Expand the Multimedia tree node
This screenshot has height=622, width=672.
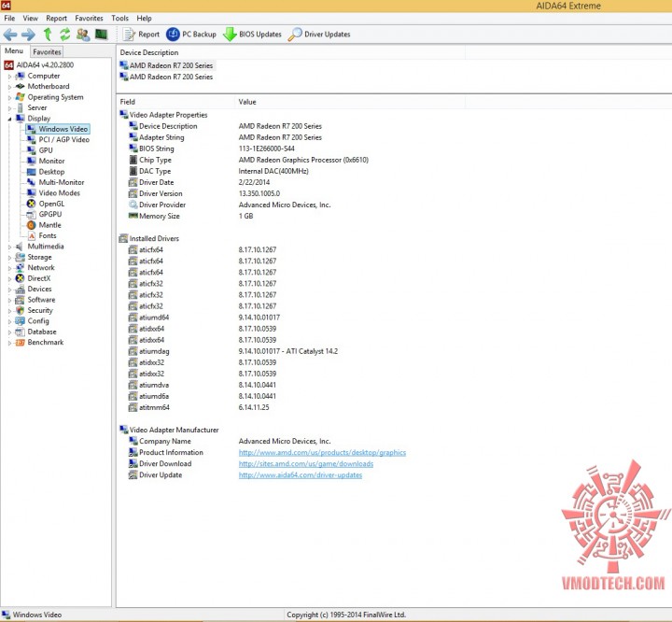(9, 247)
